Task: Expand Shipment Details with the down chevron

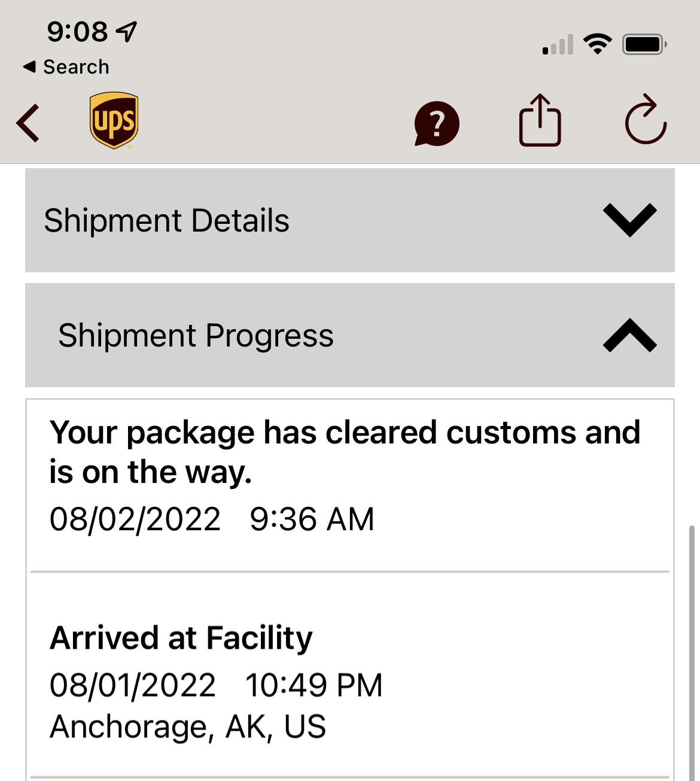Action: tap(630, 220)
